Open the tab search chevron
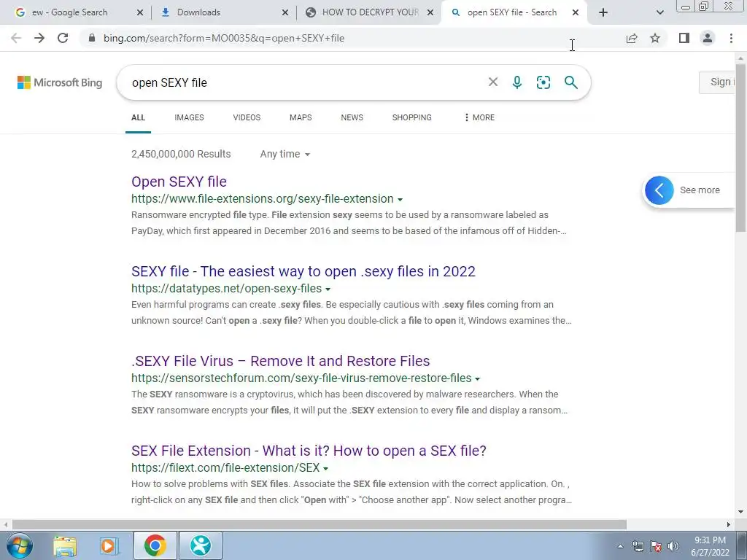This screenshot has width=747, height=560. coord(659,12)
